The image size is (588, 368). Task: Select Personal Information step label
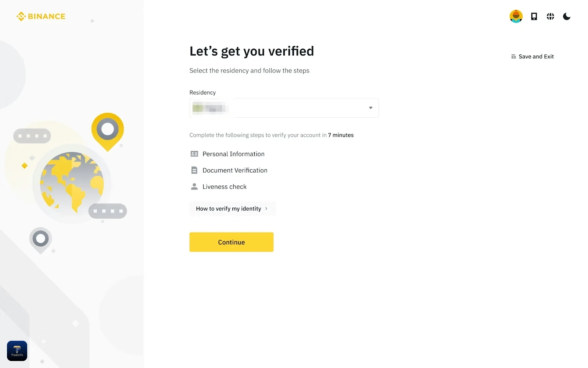coord(233,154)
